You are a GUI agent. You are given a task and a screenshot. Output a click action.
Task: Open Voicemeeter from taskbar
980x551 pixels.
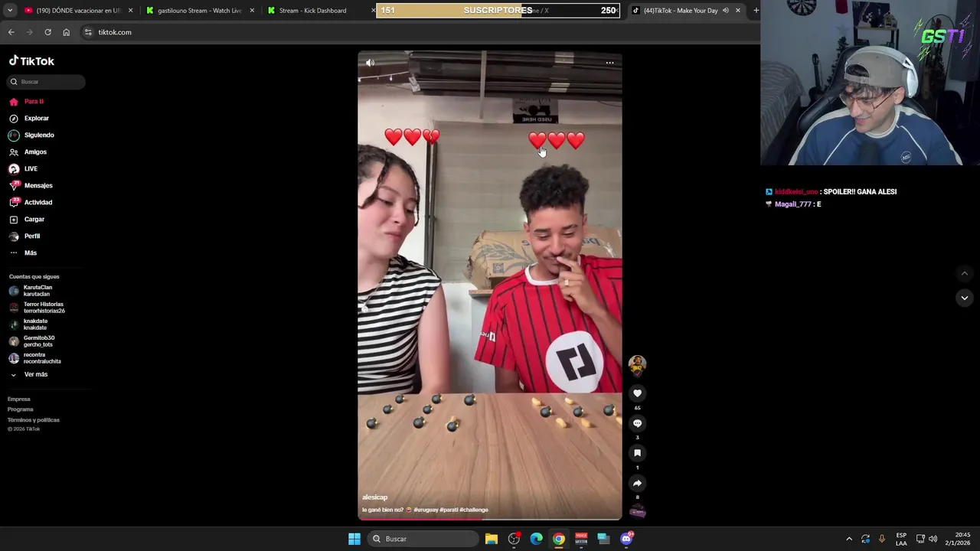click(581, 539)
